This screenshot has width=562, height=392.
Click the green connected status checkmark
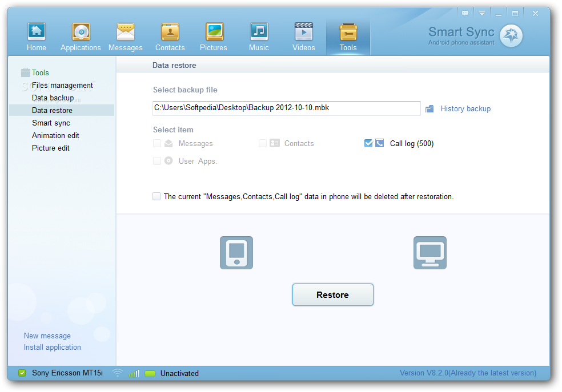pos(22,373)
